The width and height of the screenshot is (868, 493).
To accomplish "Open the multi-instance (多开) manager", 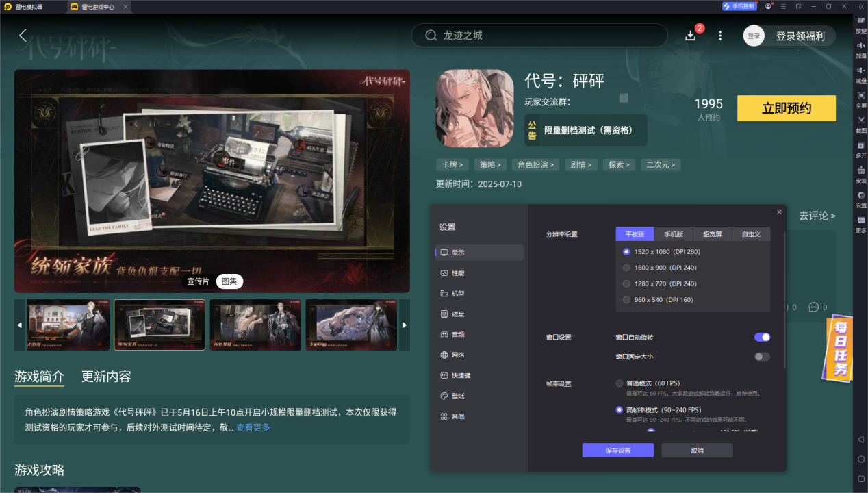I will (x=860, y=149).
